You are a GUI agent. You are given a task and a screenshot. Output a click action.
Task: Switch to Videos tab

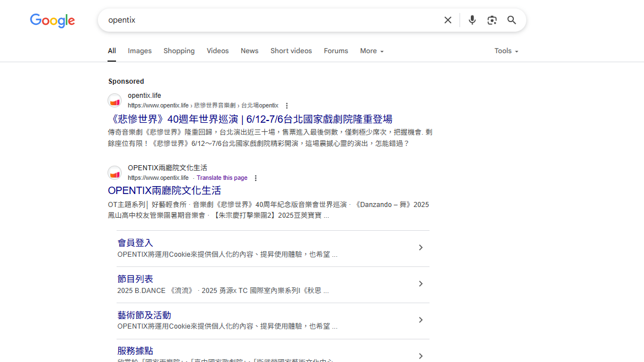pyautogui.click(x=218, y=51)
